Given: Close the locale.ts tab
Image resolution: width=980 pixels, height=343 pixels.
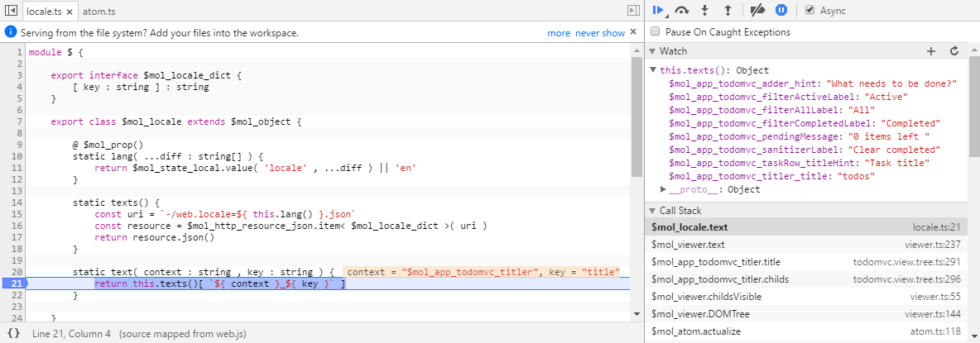Looking at the screenshot, I should click(x=70, y=12).
